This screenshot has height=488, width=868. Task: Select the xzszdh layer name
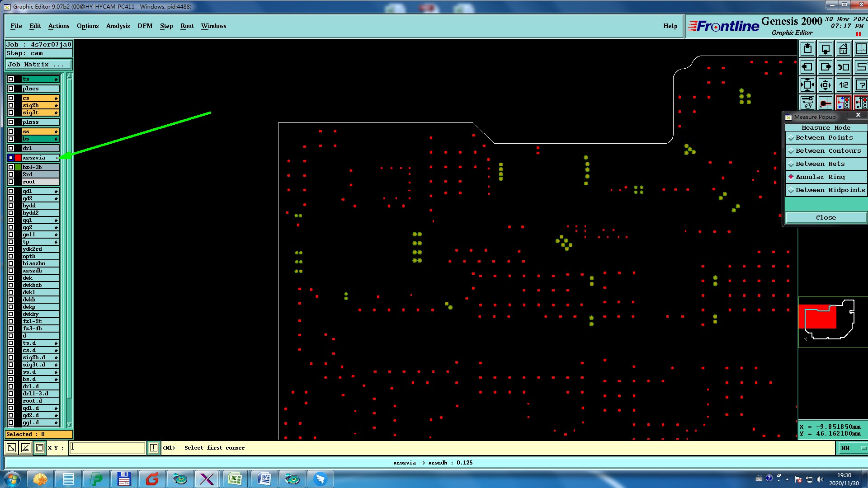click(40, 271)
